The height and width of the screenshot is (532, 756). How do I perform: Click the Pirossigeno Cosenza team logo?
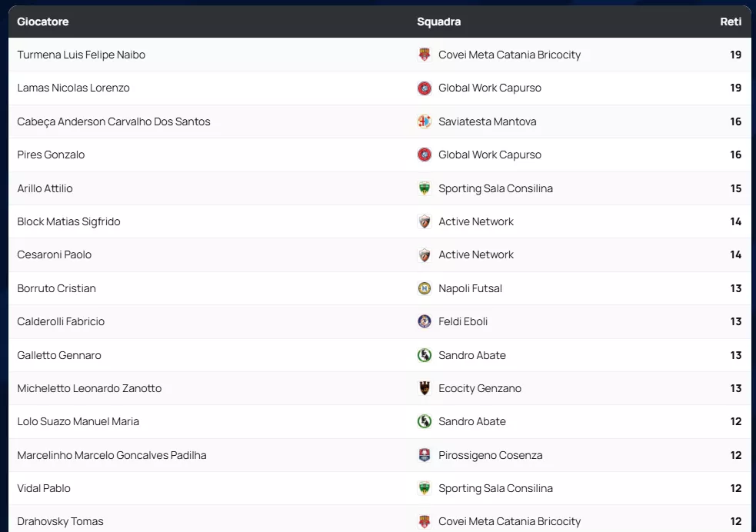(425, 455)
